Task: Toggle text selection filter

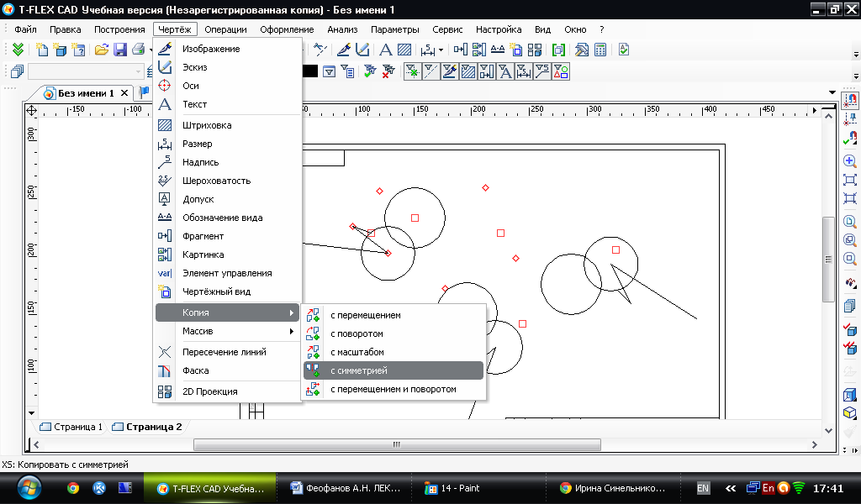Action: 505,71
